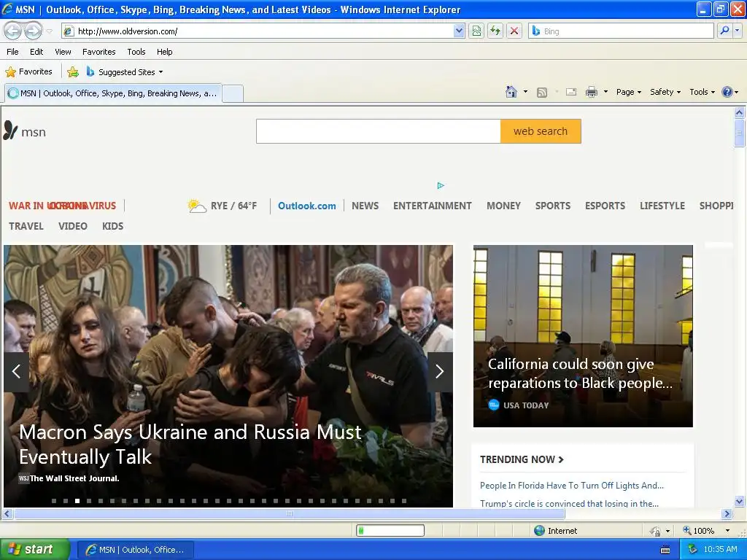The height and width of the screenshot is (560, 747).
Task: Open the California reparations story card
Action: pyautogui.click(x=583, y=335)
